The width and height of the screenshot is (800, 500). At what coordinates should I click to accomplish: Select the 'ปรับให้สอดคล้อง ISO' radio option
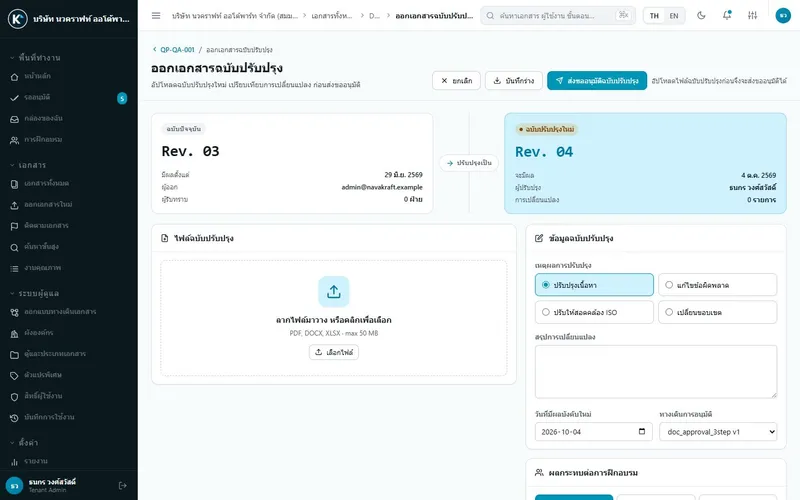pos(594,312)
